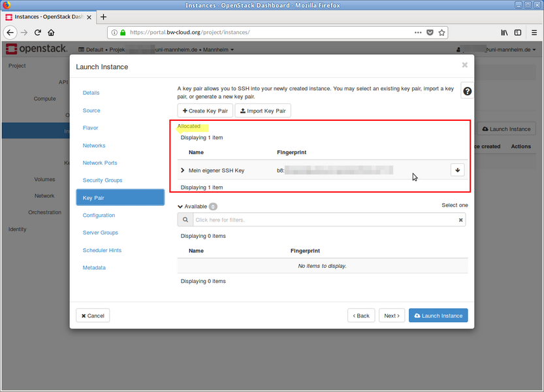Screen dimensions: 544x392
Task: Click the down-arrow to deallocate the SSH key
Action: tap(457, 170)
